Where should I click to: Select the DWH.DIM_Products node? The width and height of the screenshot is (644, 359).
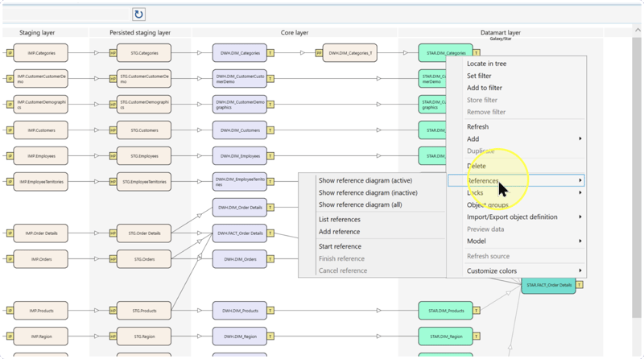click(x=239, y=311)
